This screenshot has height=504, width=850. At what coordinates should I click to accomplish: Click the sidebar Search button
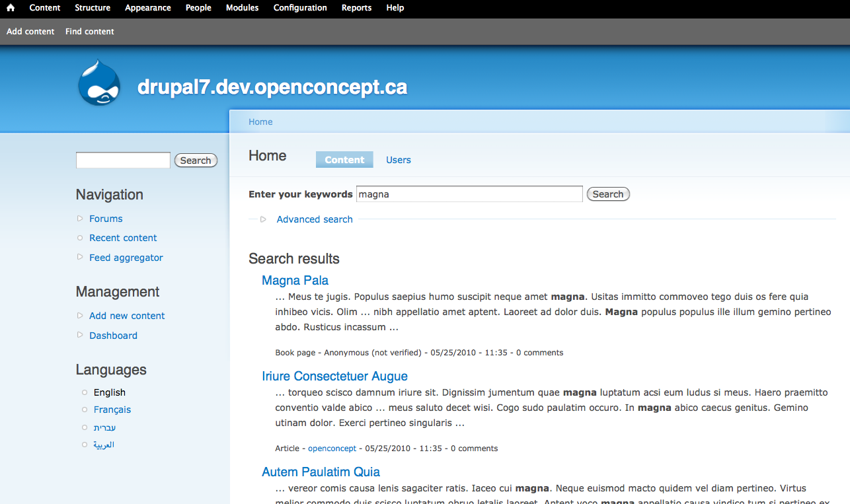point(196,161)
